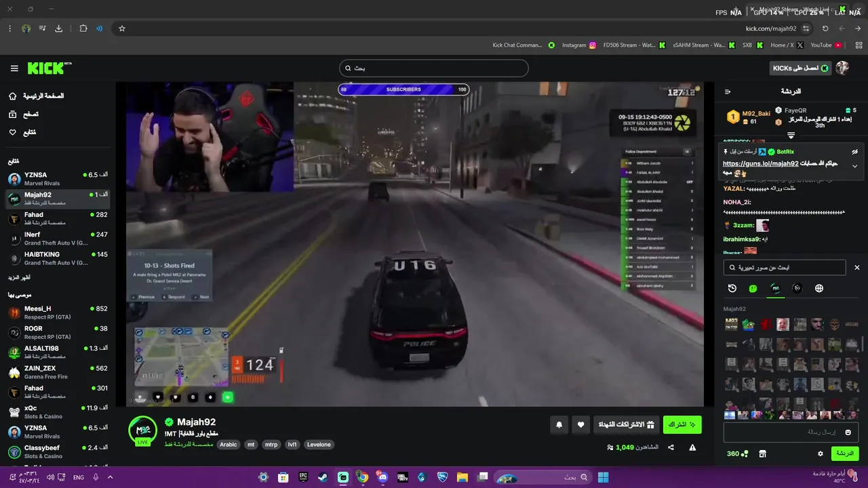Open ROGR recommended channel

point(58,332)
